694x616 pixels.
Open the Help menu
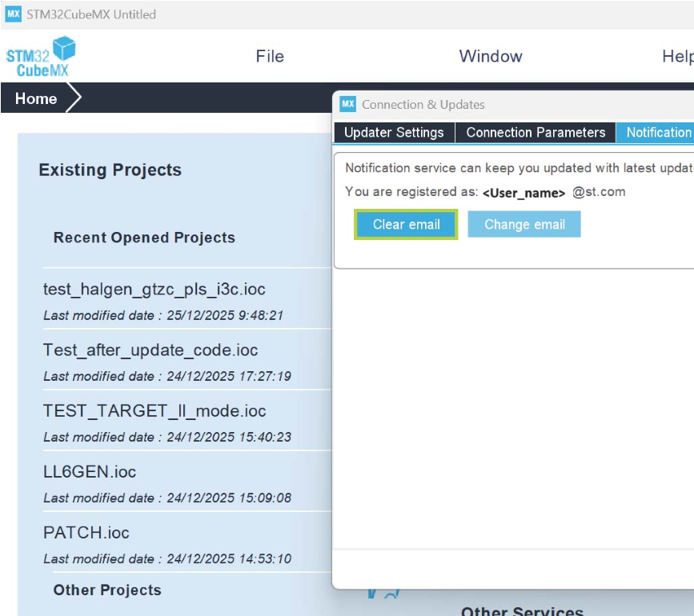tap(678, 56)
